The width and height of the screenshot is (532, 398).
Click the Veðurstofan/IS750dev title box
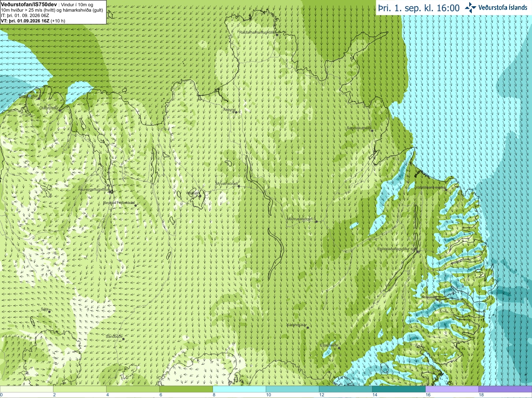point(53,12)
